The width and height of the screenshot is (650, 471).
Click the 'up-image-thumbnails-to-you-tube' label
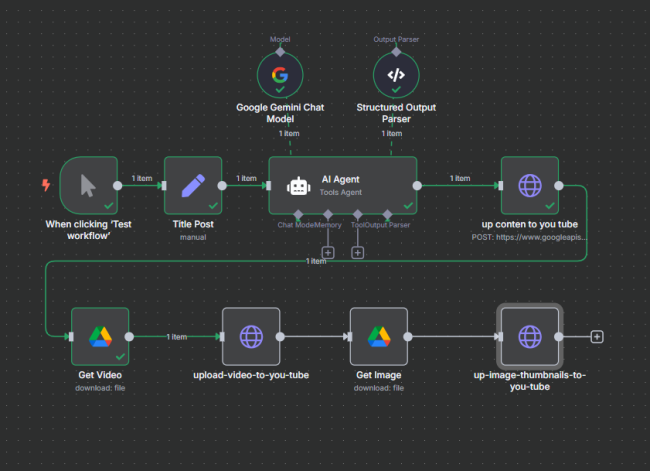pos(530,381)
